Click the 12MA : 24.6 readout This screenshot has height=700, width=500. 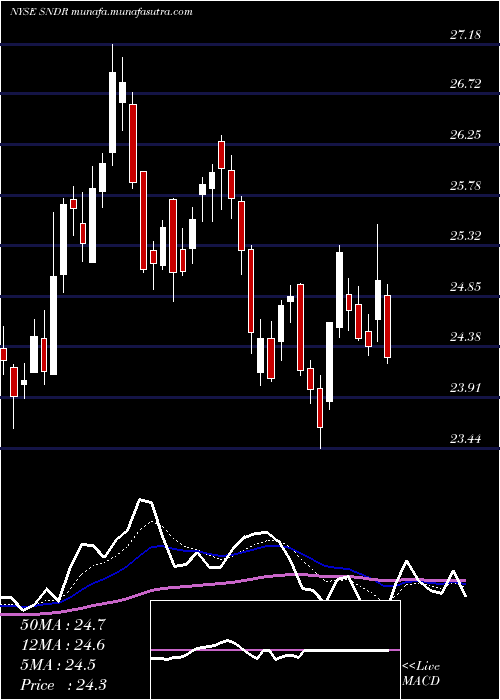point(63,645)
